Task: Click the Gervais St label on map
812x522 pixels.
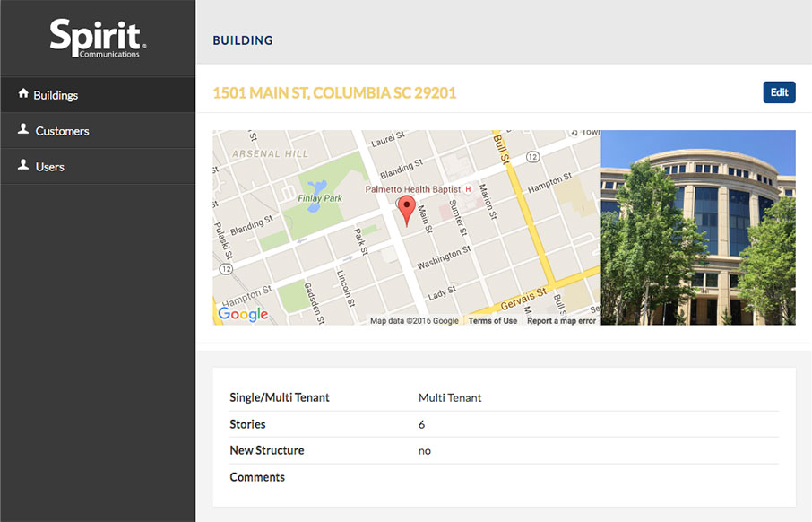Action: 523,299
